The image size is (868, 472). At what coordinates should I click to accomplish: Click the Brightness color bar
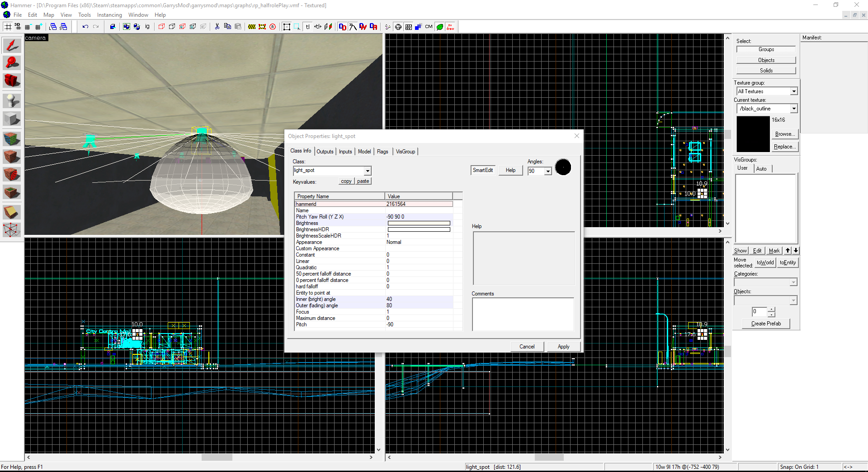pyautogui.click(x=419, y=223)
